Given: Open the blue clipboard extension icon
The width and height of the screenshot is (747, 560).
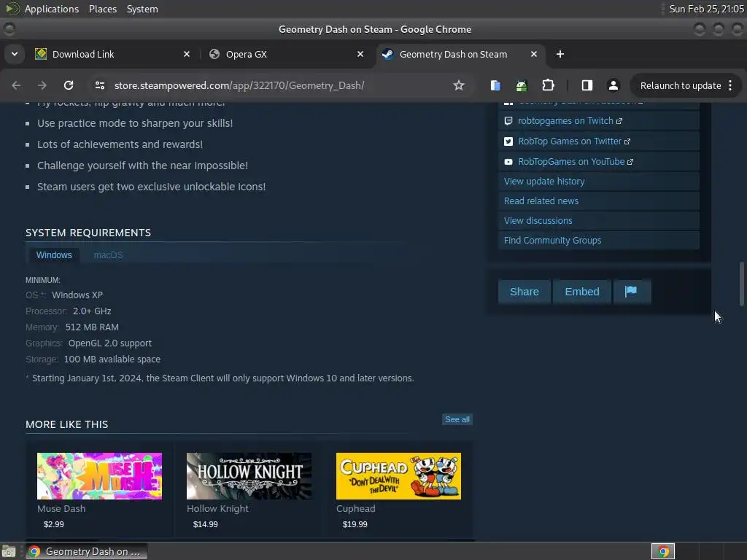Looking at the screenshot, I should click(x=495, y=85).
